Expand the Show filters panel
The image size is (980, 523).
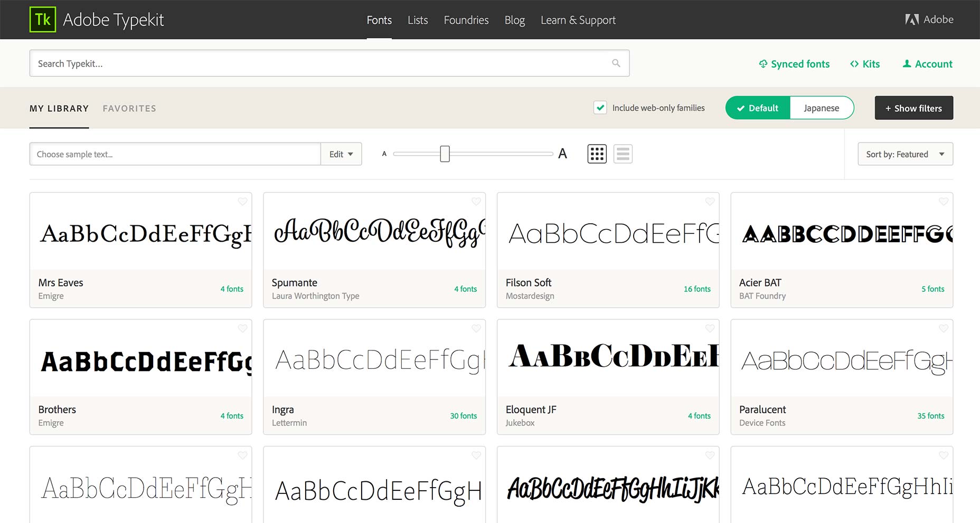[x=913, y=108]
